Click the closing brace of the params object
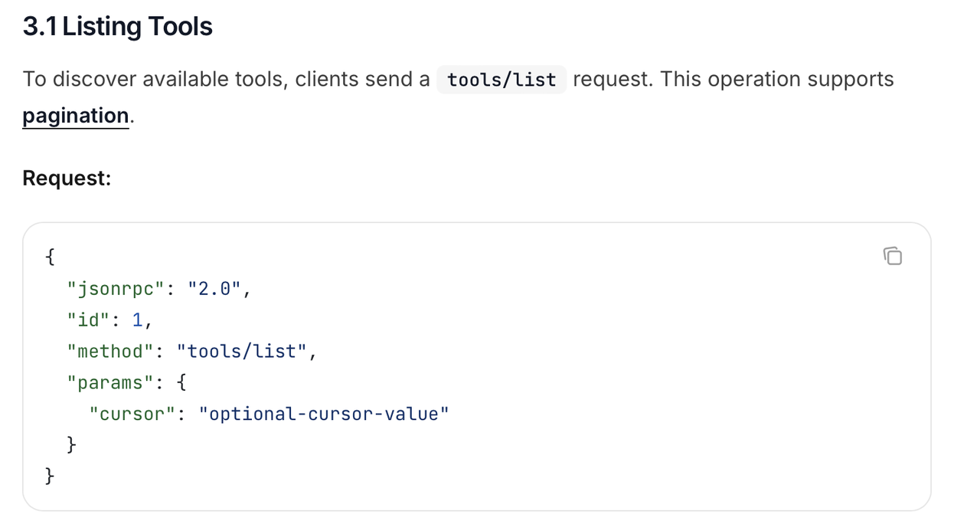Image resolution: width=980 pixels, height=531 pixels. [x=72, y=445]
